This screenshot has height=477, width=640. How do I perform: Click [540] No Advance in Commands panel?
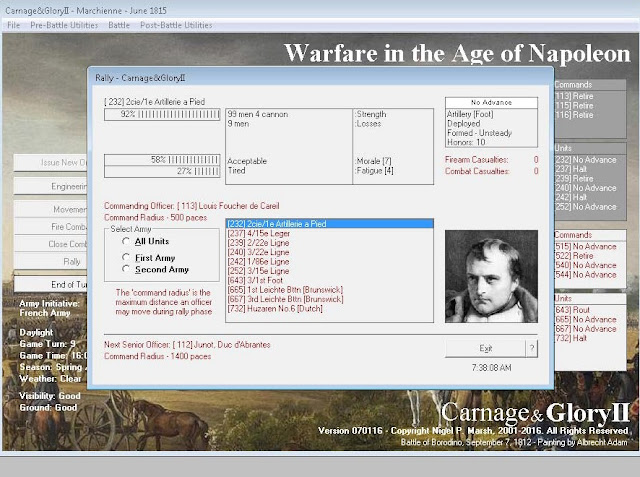pos(586,265)
